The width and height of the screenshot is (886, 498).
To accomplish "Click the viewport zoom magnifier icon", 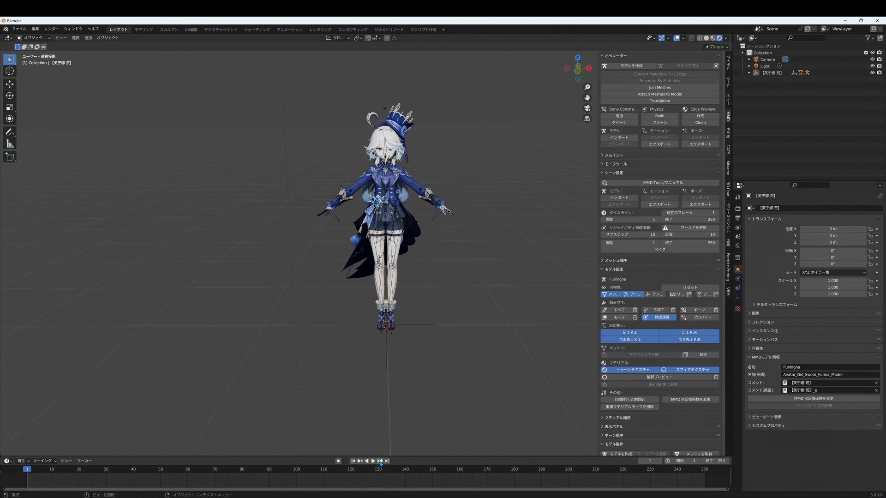I will click(x=587, y=87).
